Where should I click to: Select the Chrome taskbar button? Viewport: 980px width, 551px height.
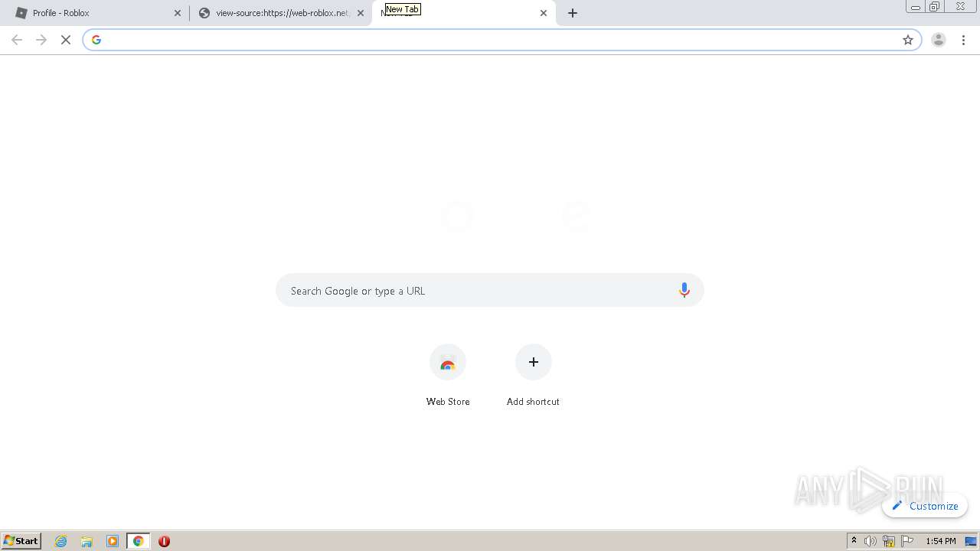pos(139,541)
